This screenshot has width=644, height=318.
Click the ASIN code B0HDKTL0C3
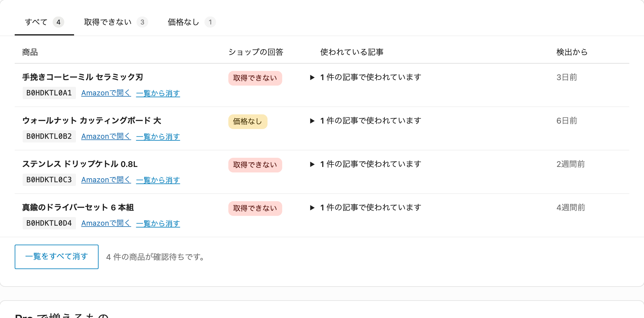49,180
